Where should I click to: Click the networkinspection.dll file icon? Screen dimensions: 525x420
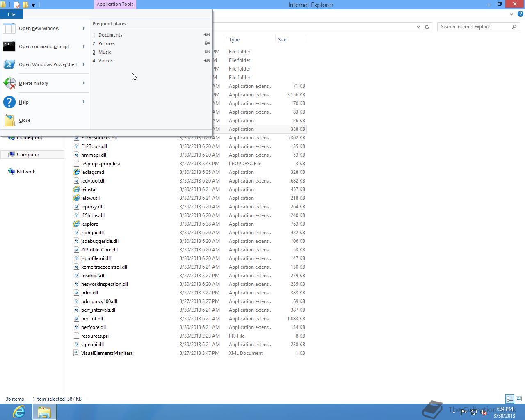pos(76,284)
